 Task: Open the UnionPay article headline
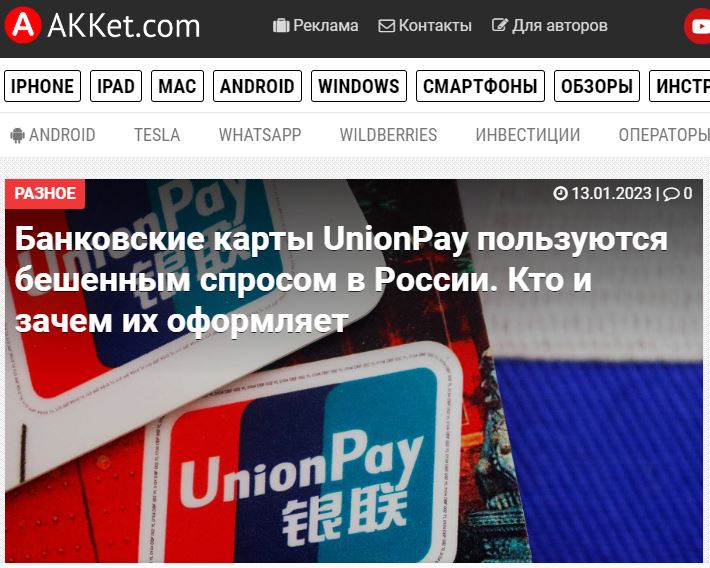pos(341,279)
